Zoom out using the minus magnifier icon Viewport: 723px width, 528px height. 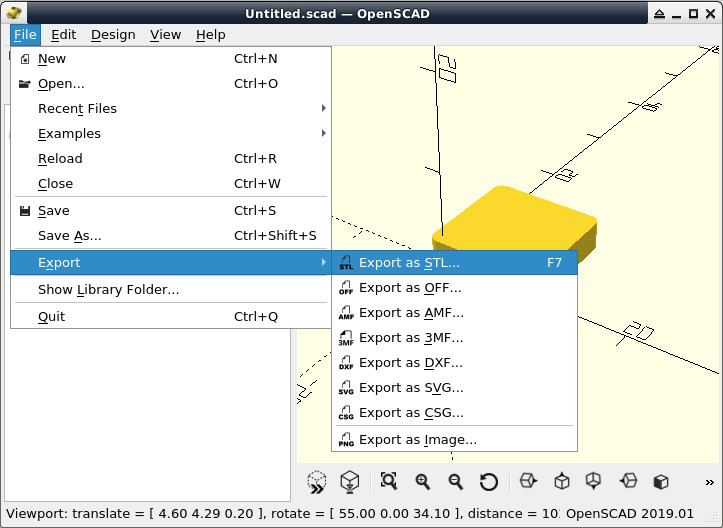coord(456,482)
